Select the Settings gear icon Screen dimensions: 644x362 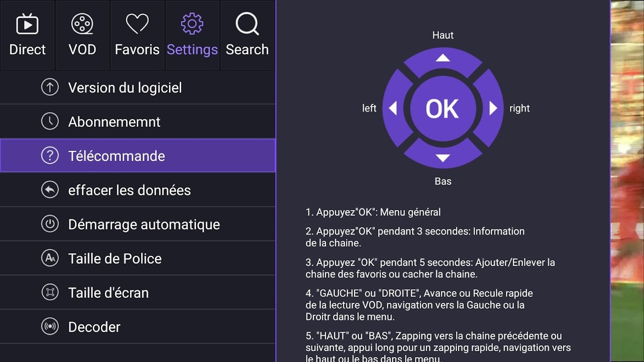point(192,24)
